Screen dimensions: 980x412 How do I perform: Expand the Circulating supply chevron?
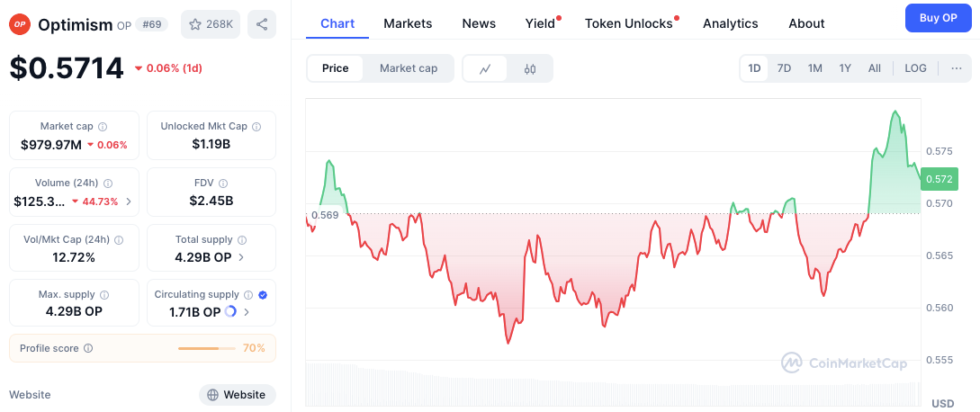tap(247, 312)
